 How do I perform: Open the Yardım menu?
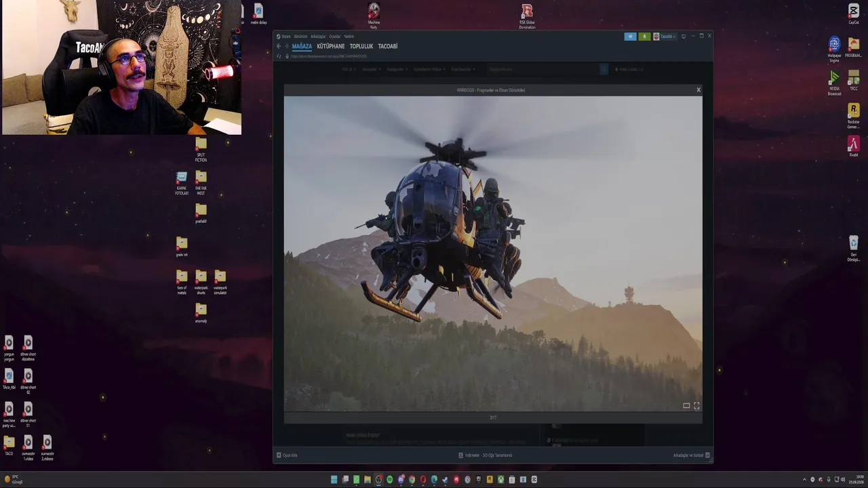349,37
